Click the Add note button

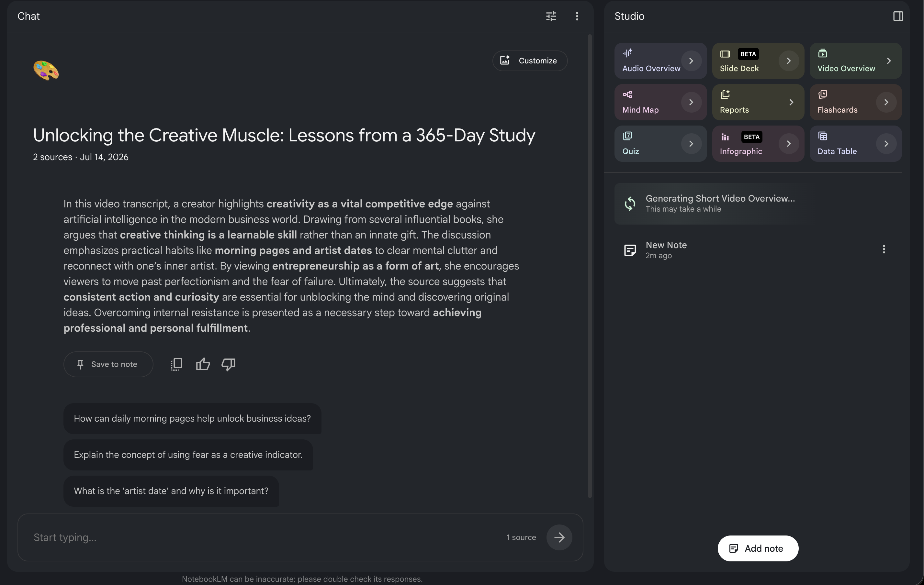pos(758,548)
